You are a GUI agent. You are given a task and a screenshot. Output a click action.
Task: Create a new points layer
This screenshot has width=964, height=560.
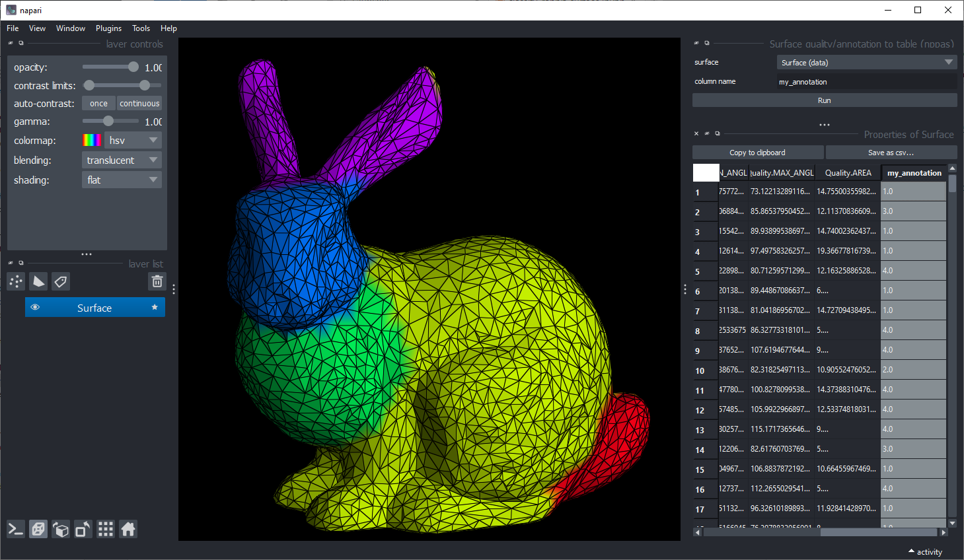click(16, 282)
